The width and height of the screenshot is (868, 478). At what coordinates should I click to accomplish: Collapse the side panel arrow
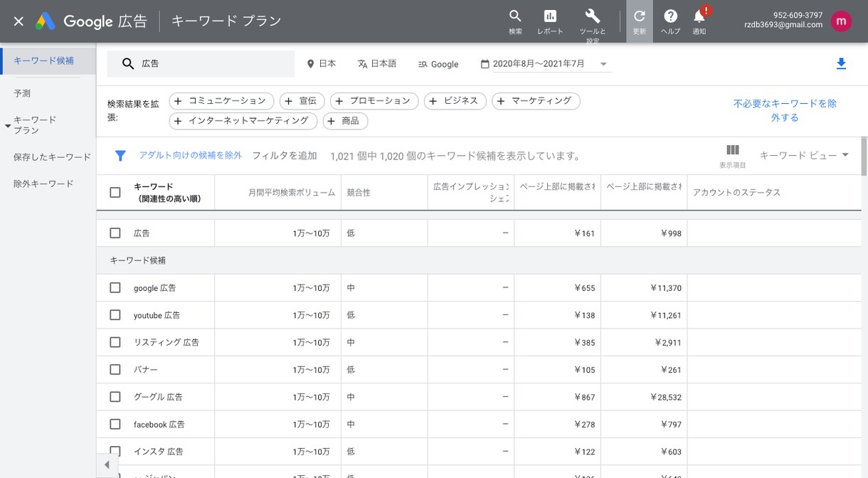coord(107,465)
